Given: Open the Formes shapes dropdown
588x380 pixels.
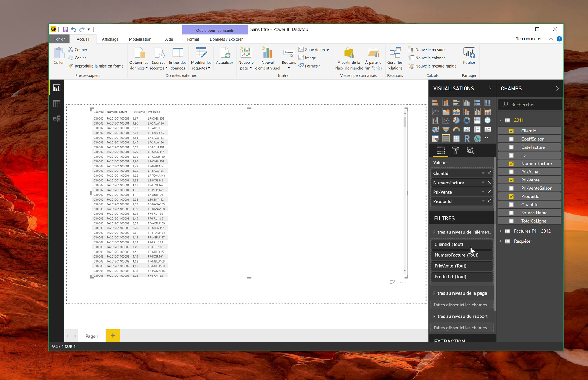Looking at the screenshot, I should (310, 66).
